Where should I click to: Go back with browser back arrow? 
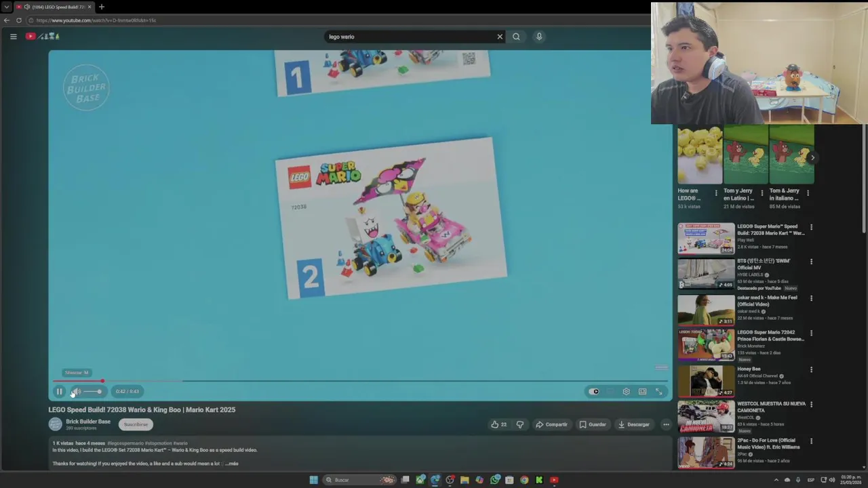[x=6, y=20]
